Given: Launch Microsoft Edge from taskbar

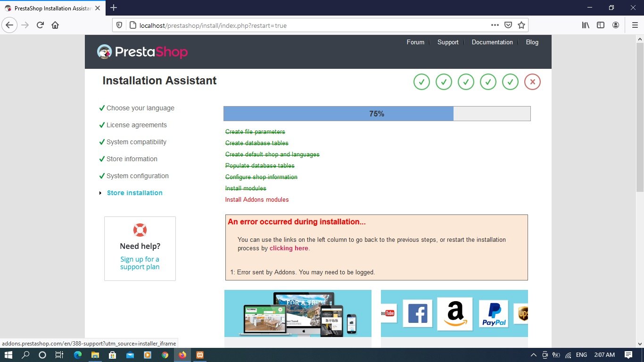Looking at the screenshot, I should (x=77, y=355).
